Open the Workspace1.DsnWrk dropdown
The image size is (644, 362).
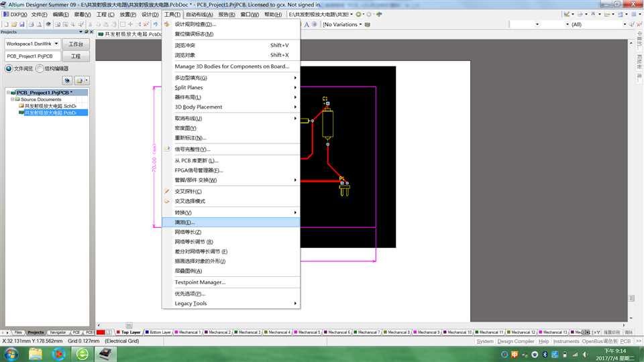point(56,44)
